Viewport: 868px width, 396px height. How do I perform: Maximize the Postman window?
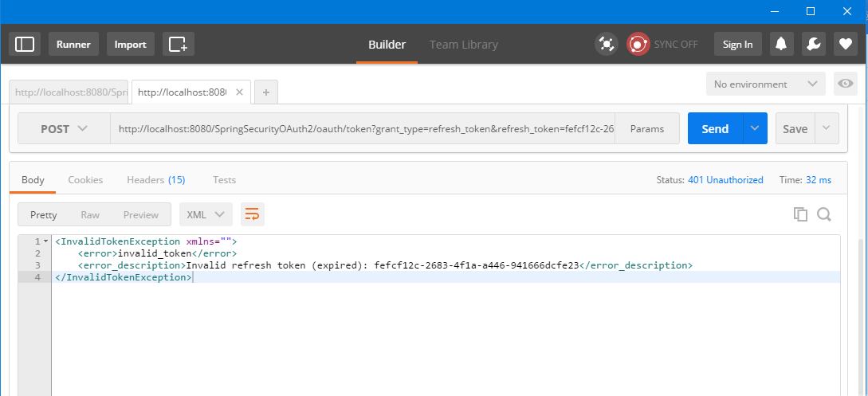click(x=811, y=11)
